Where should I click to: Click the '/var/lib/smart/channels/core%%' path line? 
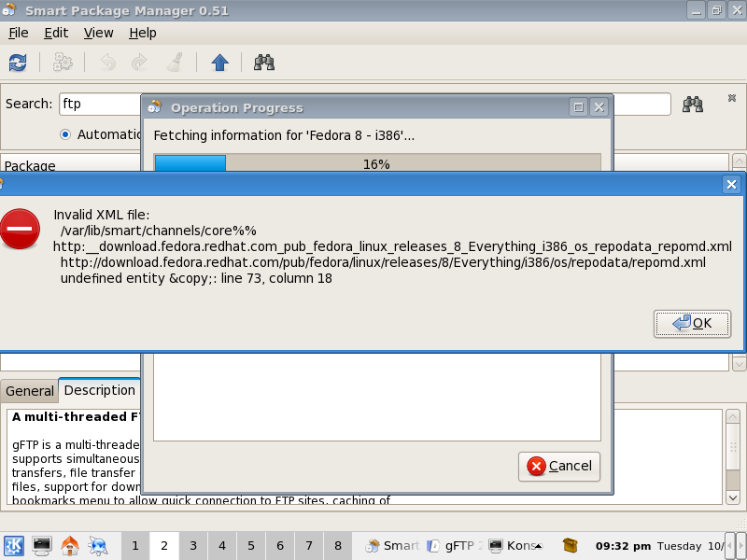click(158, 231)
